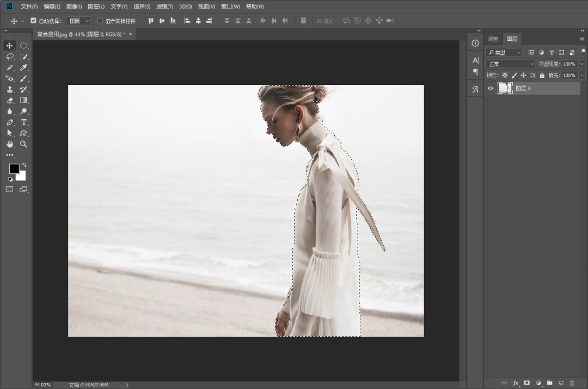Viewport: 588px width, 389px height.
Task: Open the 不透明度 opacity slider dropdown
Action: (x=582, y=64)
